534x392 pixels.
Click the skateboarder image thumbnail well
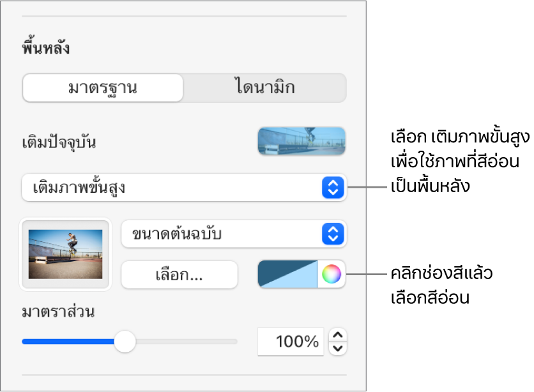pos(66,253)
